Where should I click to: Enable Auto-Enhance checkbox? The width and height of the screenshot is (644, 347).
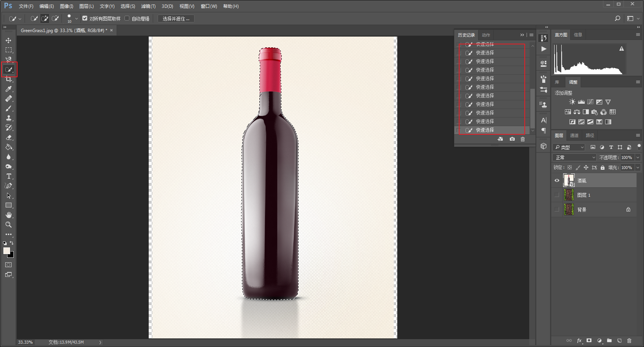tap(127, 18)
